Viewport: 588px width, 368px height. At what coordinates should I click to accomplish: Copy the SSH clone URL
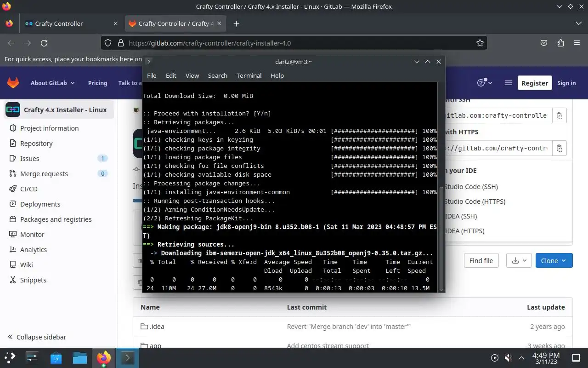pyautogui.click(x=559, y=115)
